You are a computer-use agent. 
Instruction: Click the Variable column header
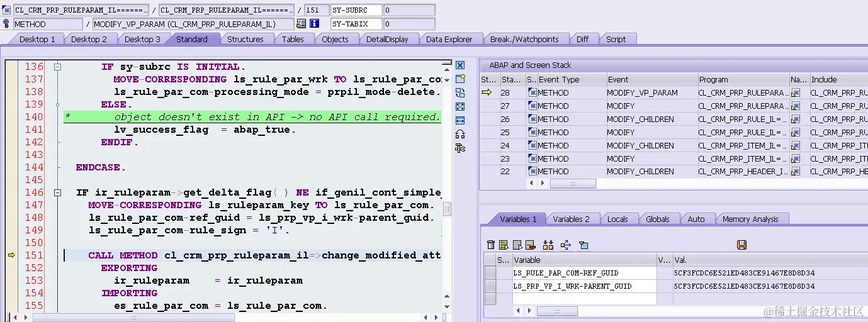[x=584, y=260]
